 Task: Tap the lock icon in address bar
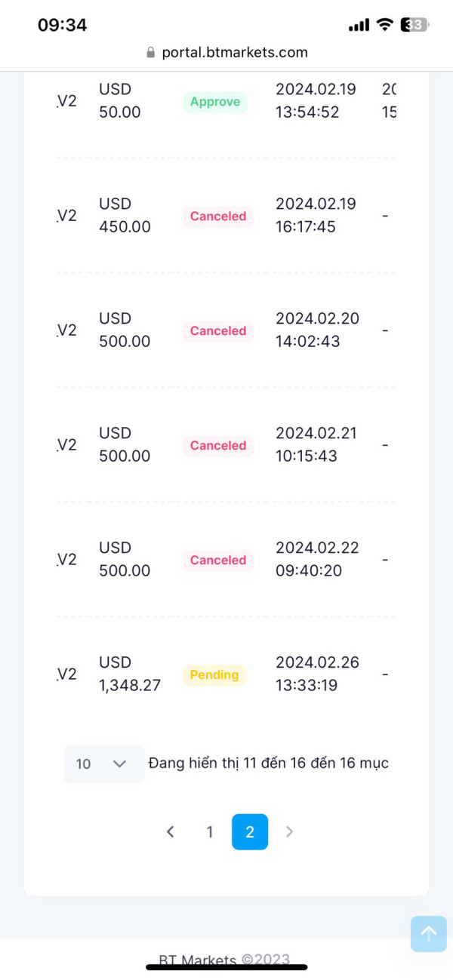pos(150,53)
